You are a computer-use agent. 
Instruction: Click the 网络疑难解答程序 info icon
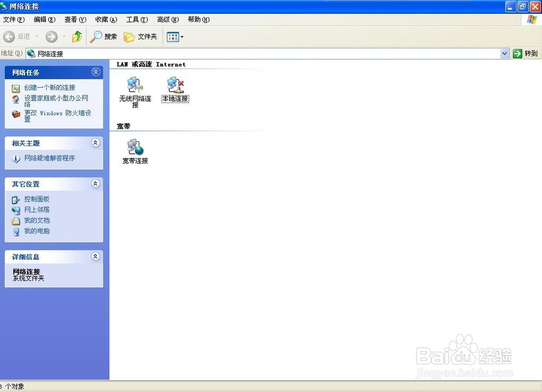16,159
